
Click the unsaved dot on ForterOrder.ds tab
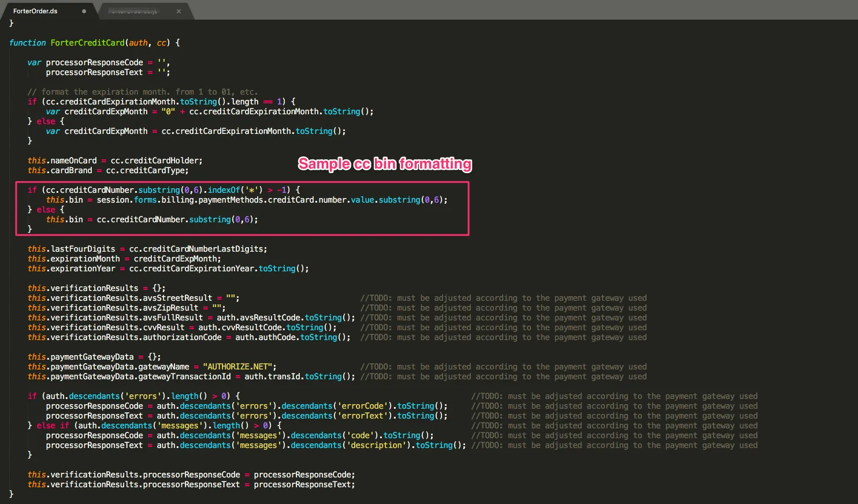click(84, 11)
